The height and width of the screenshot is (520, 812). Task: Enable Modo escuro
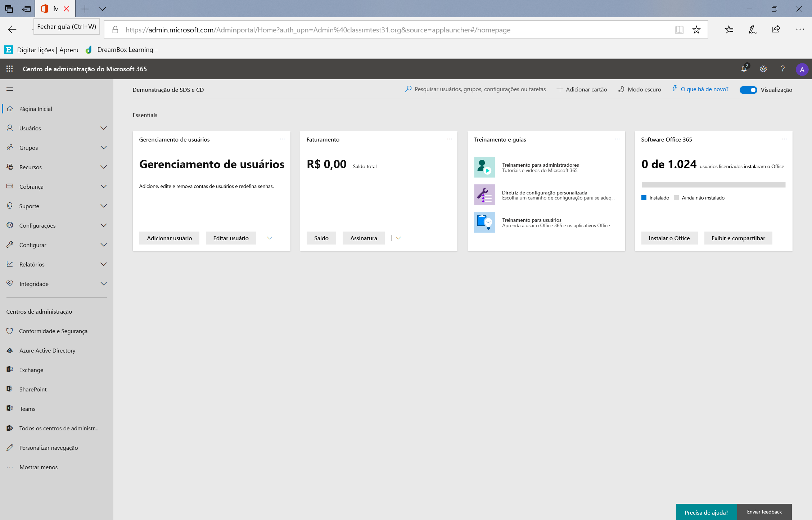click(640, 89)
